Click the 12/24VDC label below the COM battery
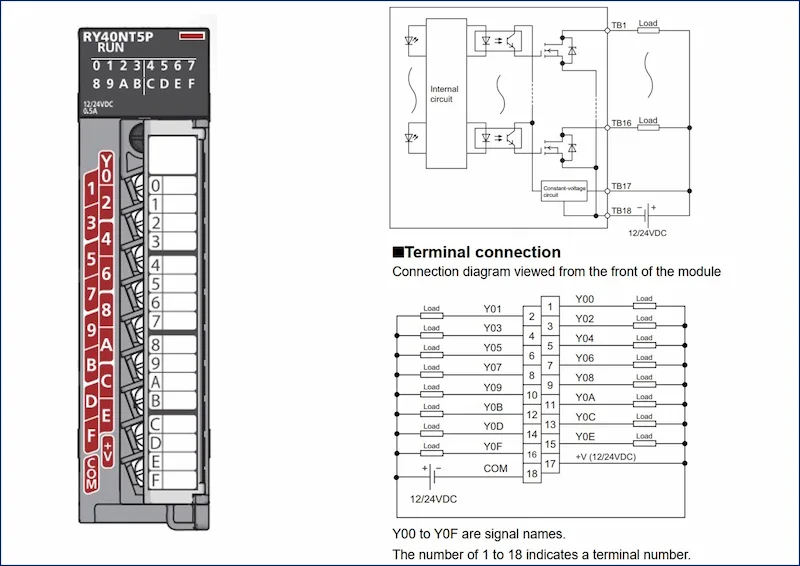Screen dimensions: 800x566 [x=434, y=499]
